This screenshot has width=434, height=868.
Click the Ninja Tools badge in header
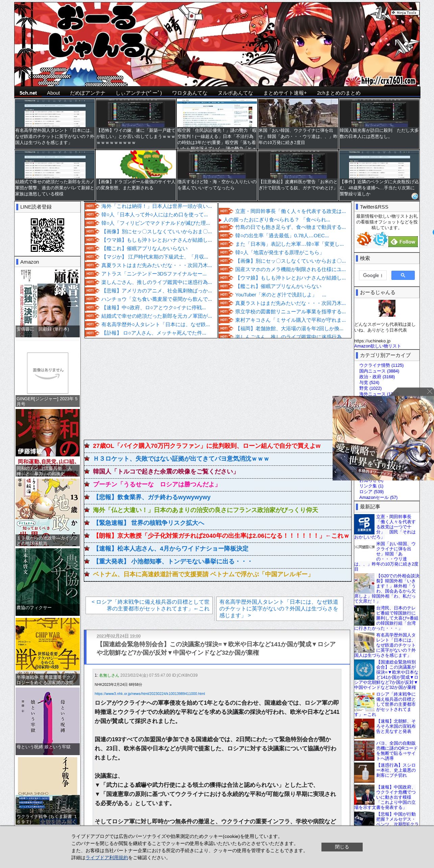pyautogui.click(x=405, y=13)
